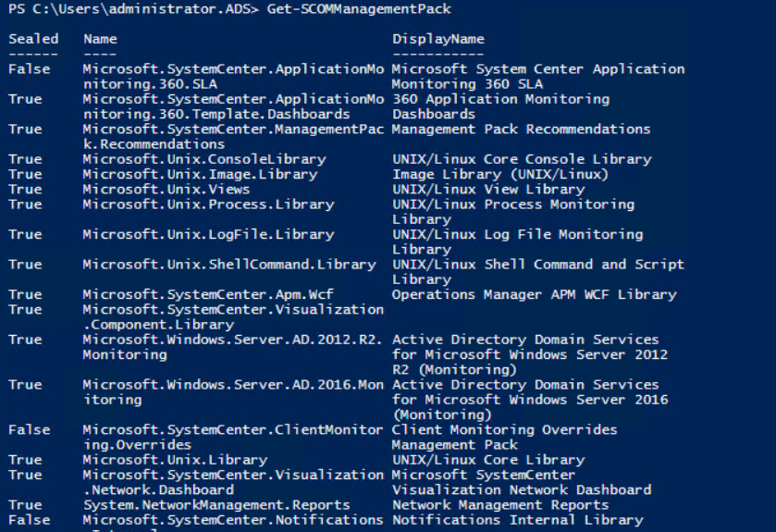Select System.NetworkManagement.Reports name
The width and height of the screenshot is (776, 532).
point(216,505)
